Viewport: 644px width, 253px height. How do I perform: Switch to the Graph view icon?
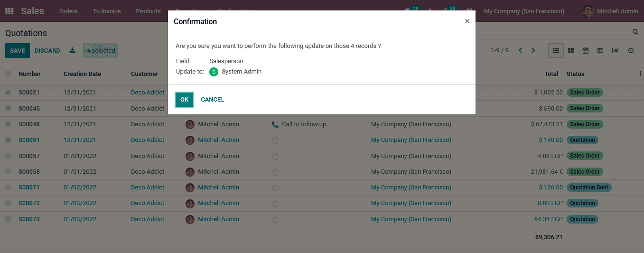click(616, 50)
